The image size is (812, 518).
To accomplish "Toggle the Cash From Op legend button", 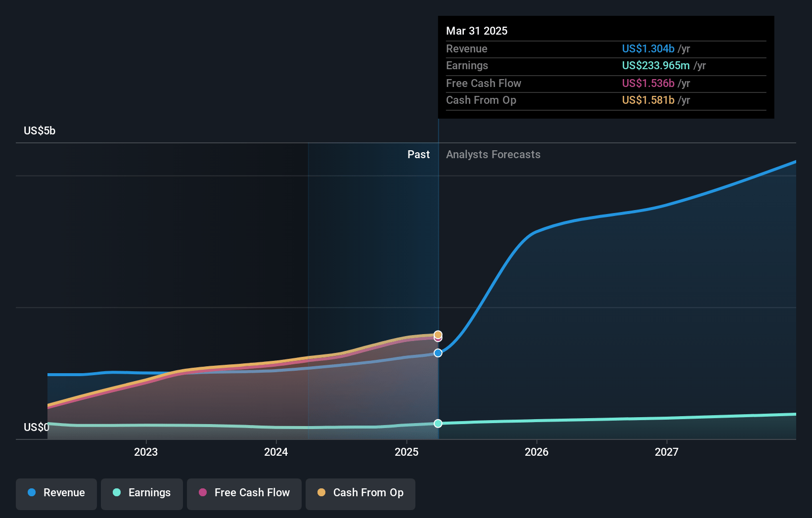I will click(x=361, y=494).
